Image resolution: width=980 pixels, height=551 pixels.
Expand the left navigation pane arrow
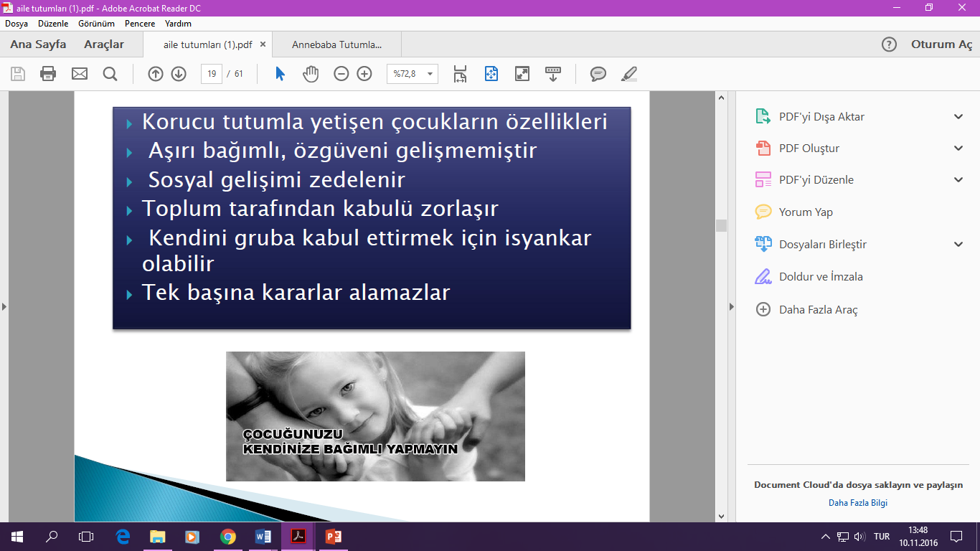[x=4, y=306]
